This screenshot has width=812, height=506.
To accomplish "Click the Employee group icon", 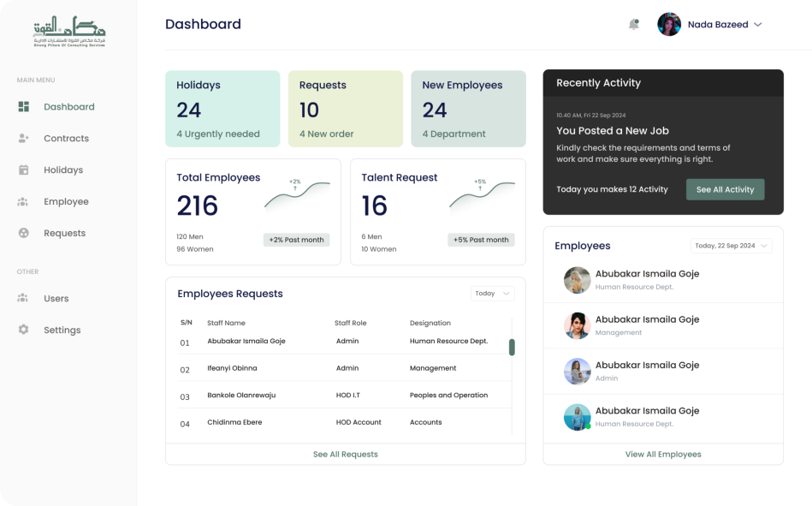I will tap(24, 202).
